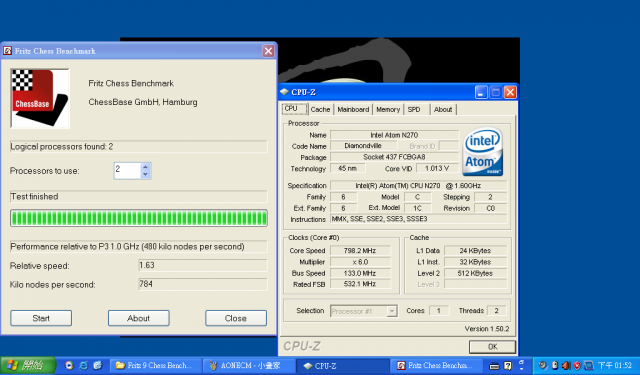Click the CPU-Z title bar icon
The image size is (640, 375).
284,92
